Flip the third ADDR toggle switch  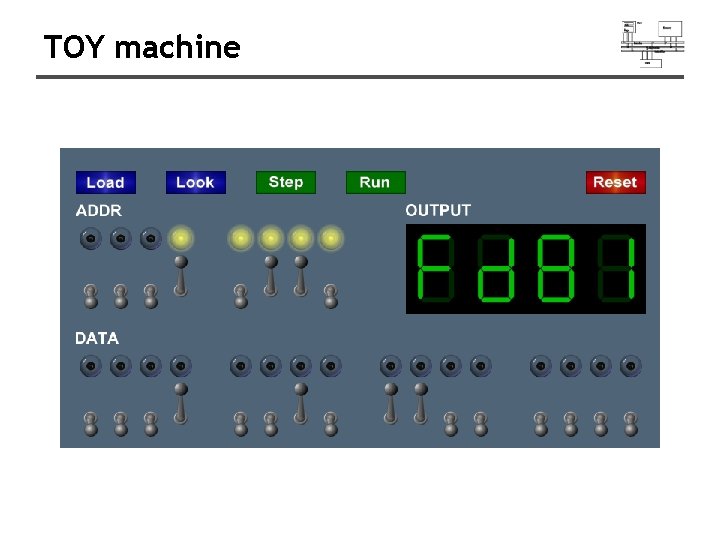[151, 296]
